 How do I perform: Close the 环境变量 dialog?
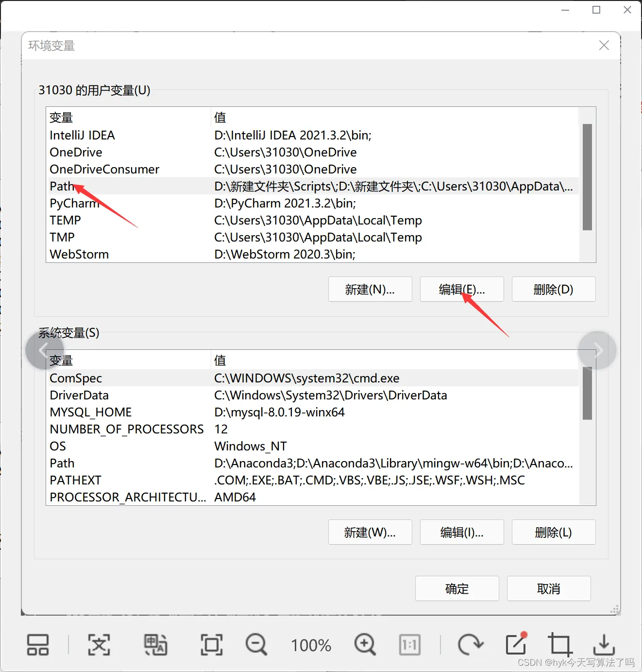(x=604, y=45)
